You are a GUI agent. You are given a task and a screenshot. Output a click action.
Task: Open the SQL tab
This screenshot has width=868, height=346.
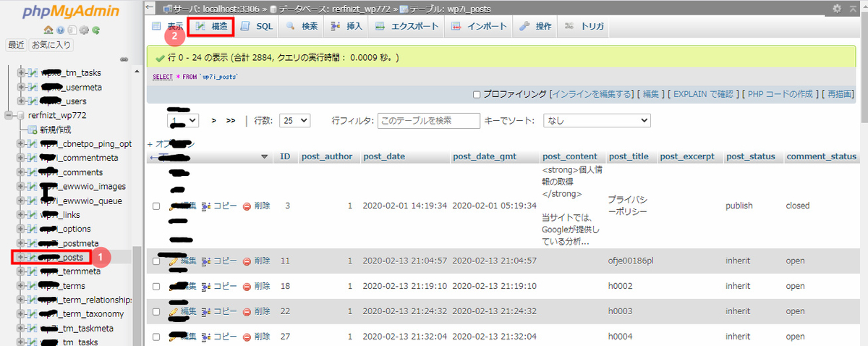pyautogui.click(x=256, y=26)
